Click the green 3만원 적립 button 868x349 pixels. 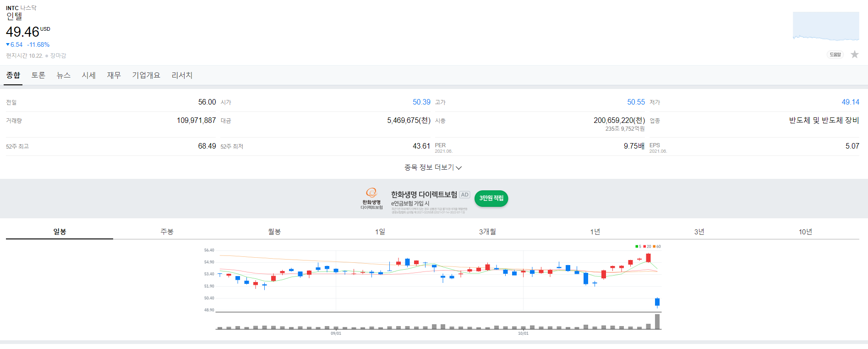[x=491, y=198]
